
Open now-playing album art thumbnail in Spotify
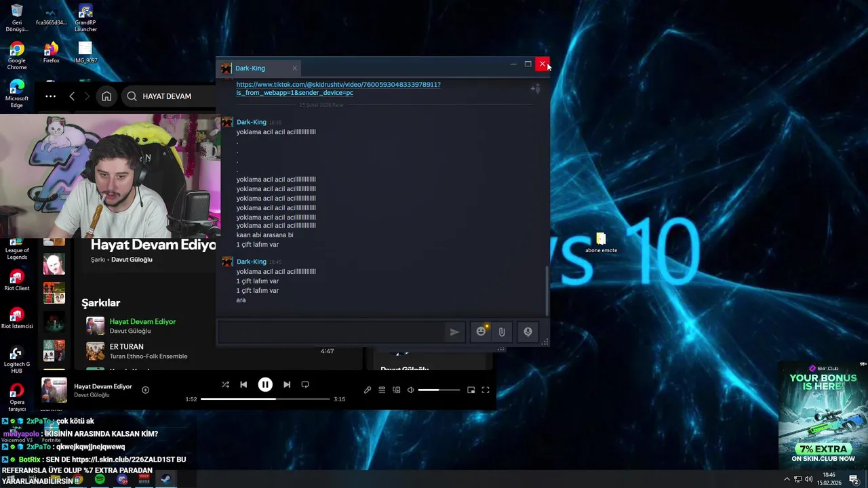point(54,390)
